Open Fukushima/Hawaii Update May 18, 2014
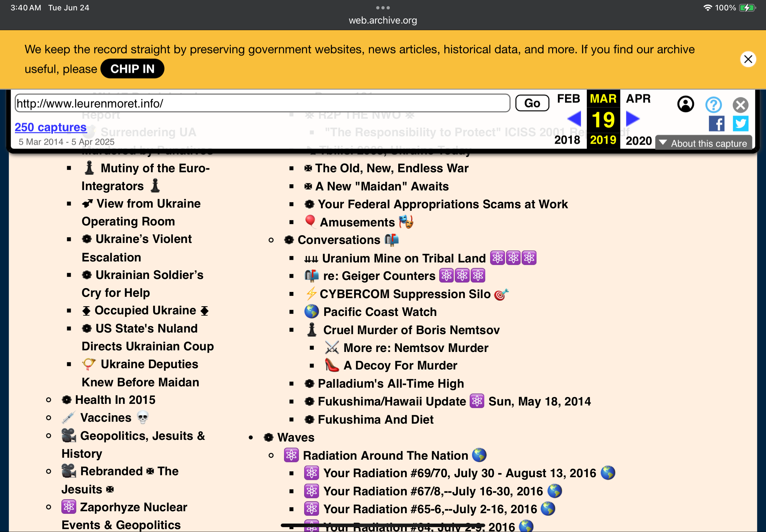The height and width of the screenshot is (532, 766). (448, 401)
